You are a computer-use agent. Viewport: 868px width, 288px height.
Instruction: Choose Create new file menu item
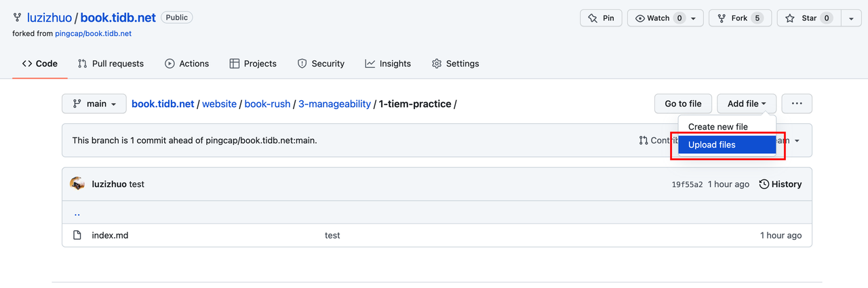(x=718, y=127)
